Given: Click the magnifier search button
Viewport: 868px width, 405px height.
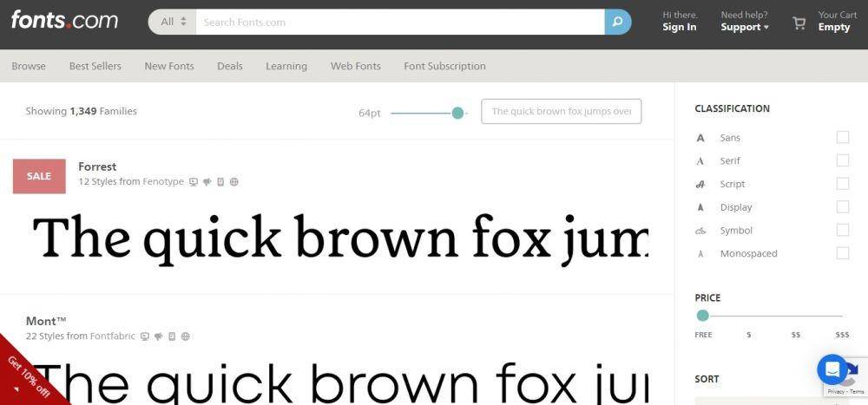Looking at the screenshot, I should tap(618, 23).
